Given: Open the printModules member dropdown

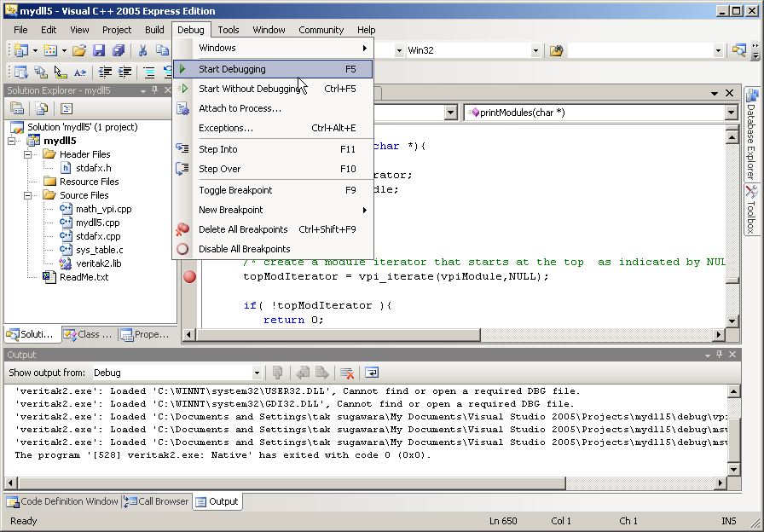Looking at the screenshot, I should pyautogui.click(x=731, y=113).
